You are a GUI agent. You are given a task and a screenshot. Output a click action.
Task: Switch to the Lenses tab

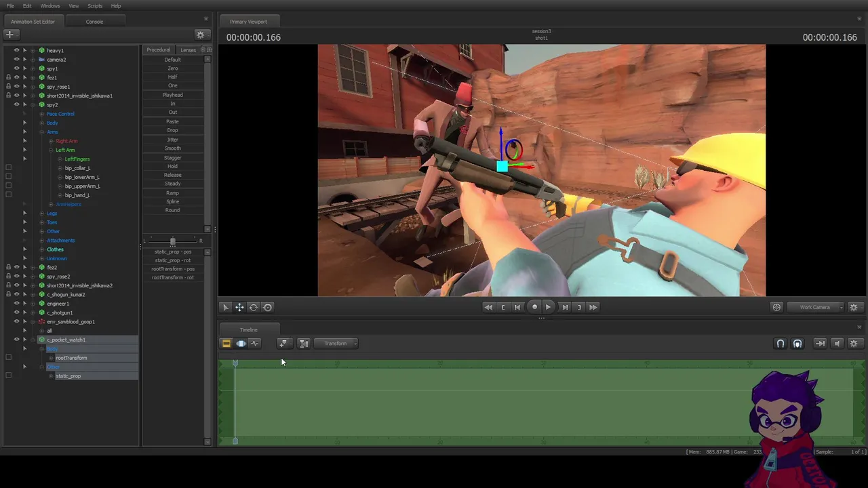pos(188,49)
